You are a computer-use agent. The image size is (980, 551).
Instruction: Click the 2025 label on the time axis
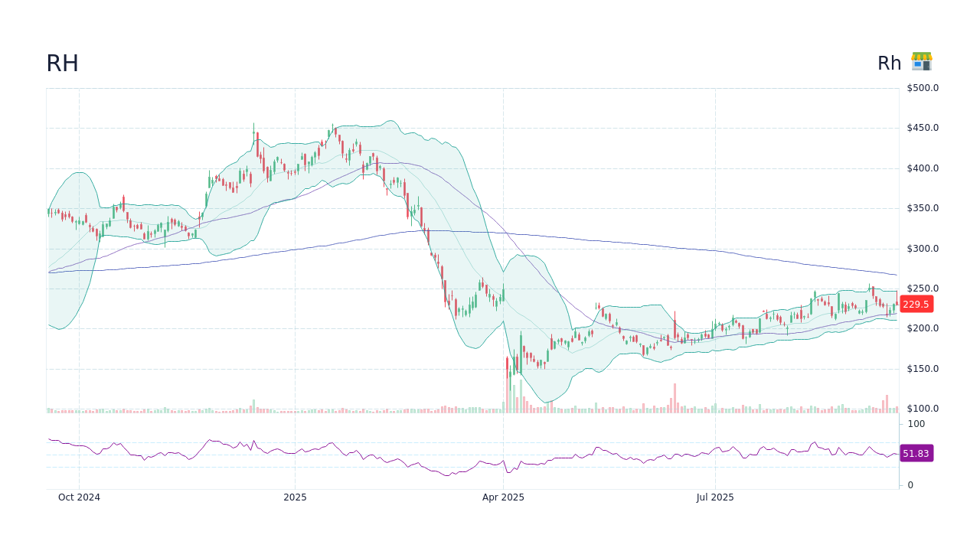click(296, 497)
